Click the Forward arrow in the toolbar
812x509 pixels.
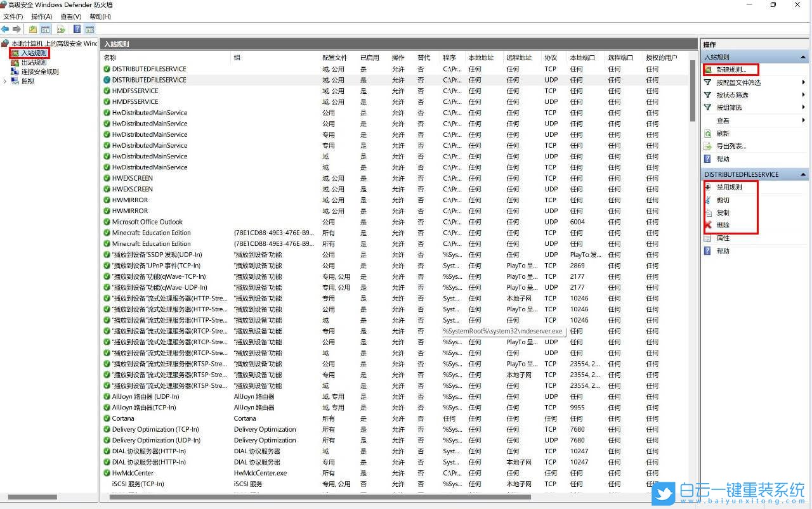click(x=16, y=29)
